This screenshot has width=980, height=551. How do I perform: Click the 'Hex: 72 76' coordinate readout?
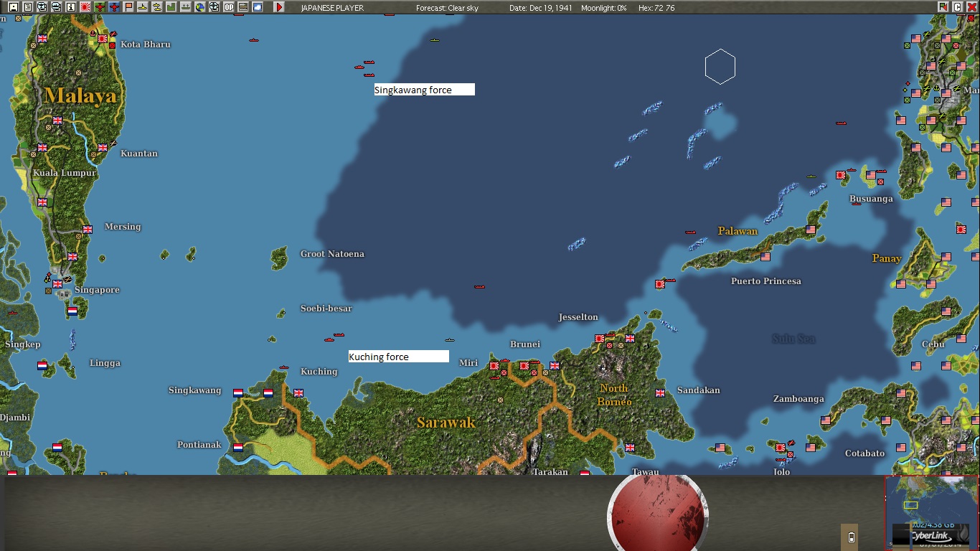tap(656, 8)
